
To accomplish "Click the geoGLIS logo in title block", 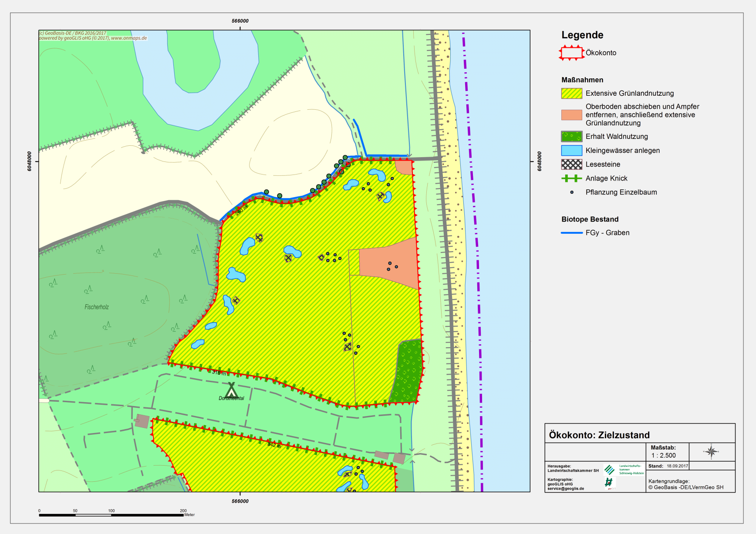I will point(609,482).
